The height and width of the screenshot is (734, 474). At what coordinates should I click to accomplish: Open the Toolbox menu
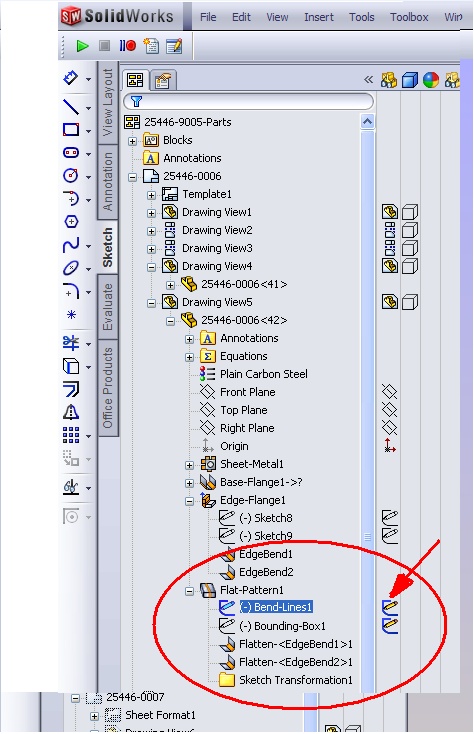409,17
